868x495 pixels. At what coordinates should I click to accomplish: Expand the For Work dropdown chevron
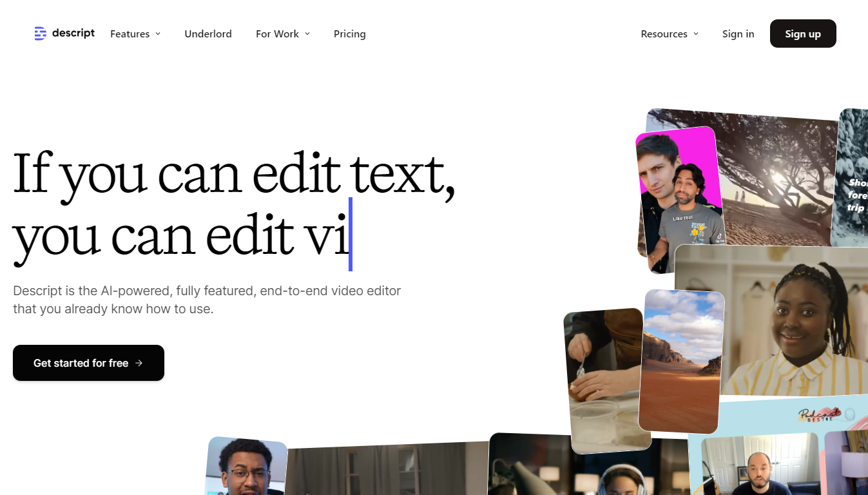(307, 34)
